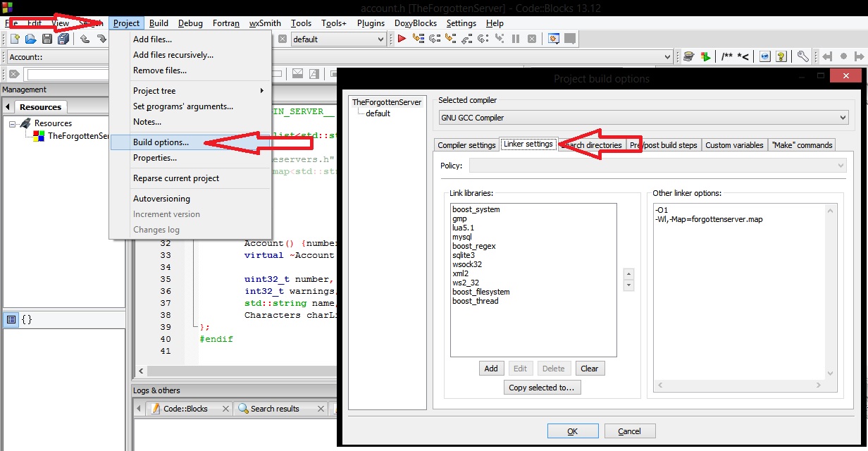Click the clear search icon on search toolbar
The height and width of the screenshot is (451, 868).
click(13, 74)
